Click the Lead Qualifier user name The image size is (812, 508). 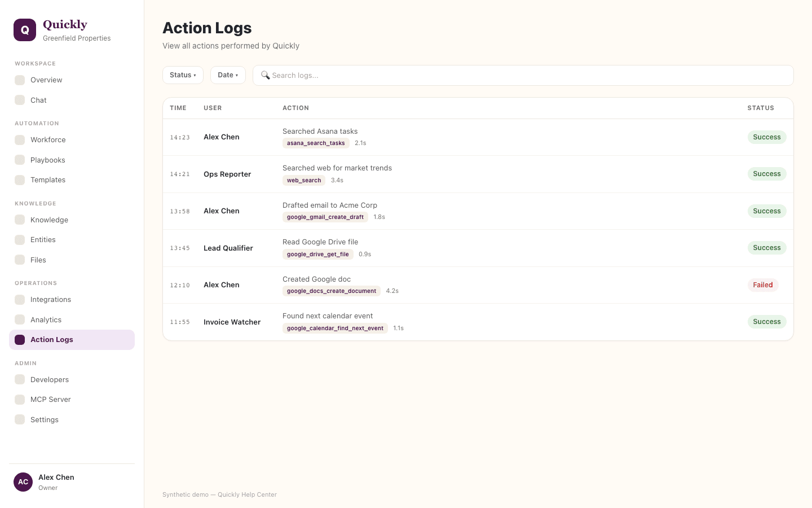(228, 248)
